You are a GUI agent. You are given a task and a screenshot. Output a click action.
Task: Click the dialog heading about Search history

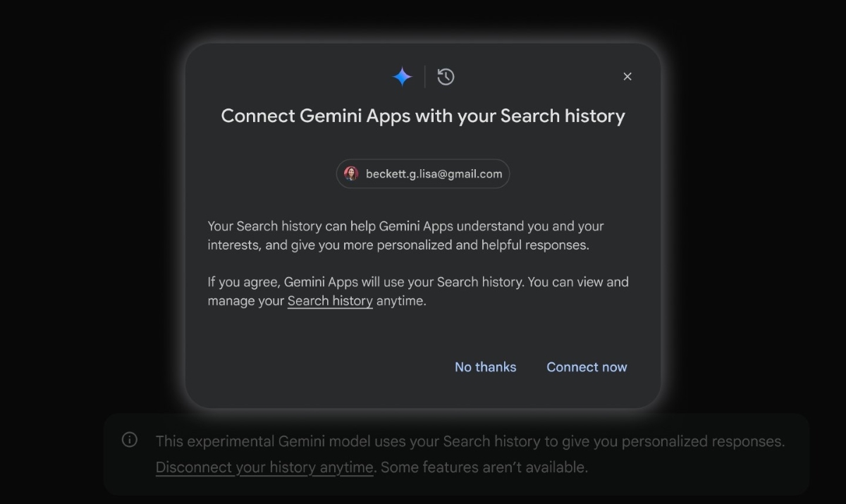[423, 116]
